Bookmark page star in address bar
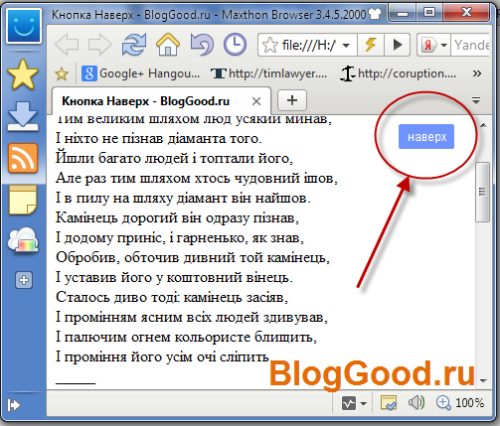The height and width of the screenshot is (426, 500). pos(269,45)
